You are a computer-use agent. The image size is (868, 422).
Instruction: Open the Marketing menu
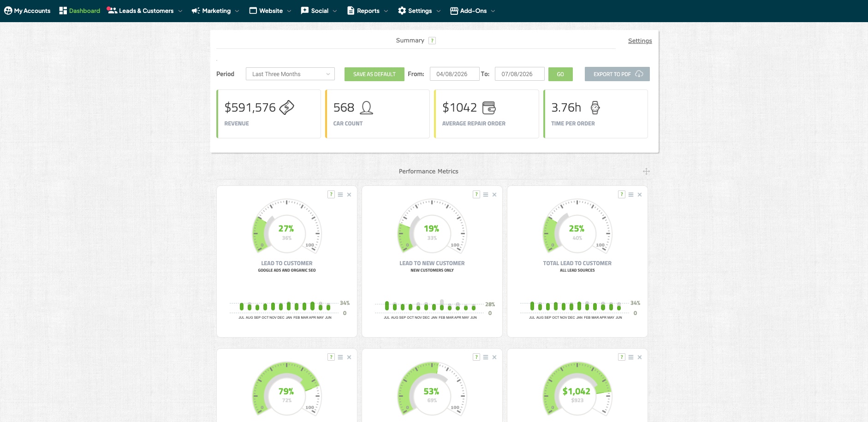211,11
